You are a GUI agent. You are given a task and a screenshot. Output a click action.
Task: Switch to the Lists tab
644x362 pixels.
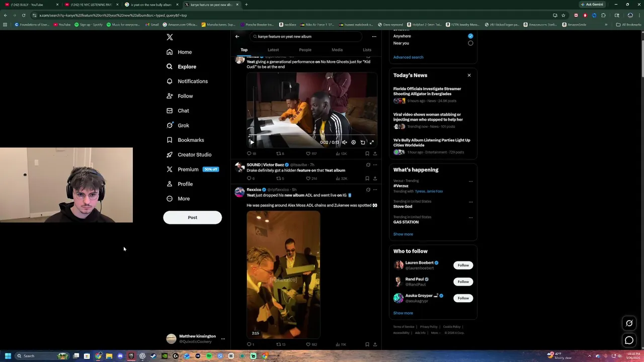[x=367, y=50]
